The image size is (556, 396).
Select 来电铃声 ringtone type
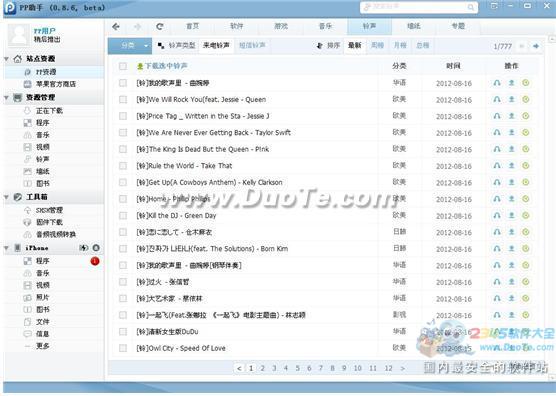pyautogui.click(x=216, y=46)
